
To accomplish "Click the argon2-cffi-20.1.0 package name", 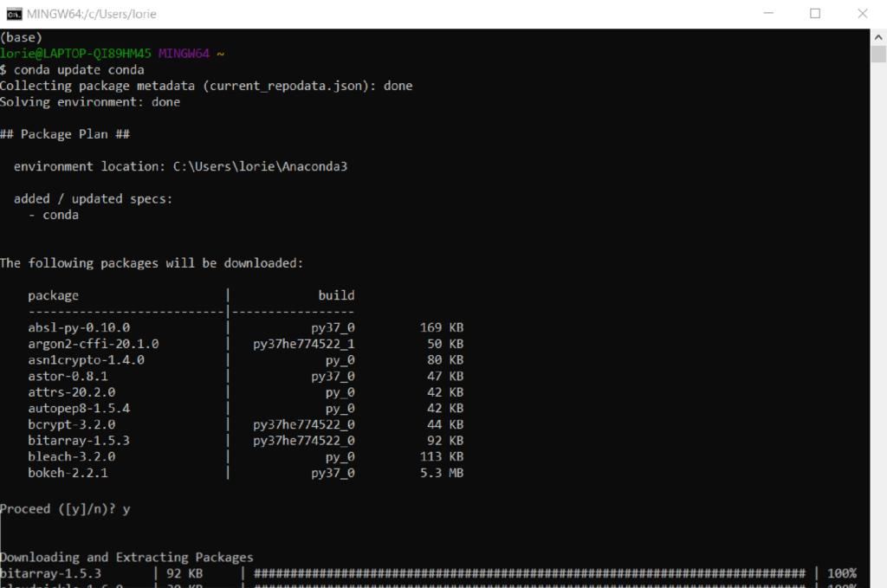I will (93, 344).
